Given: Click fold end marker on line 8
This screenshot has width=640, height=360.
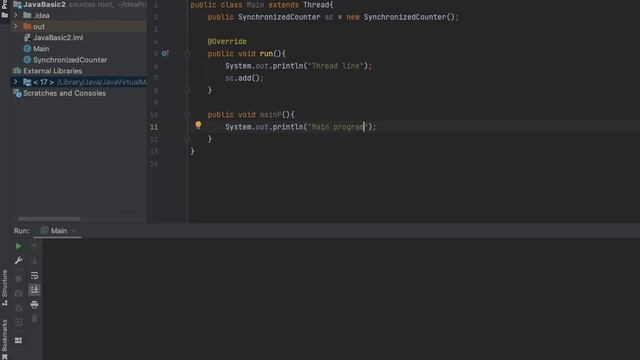Looking at the screenshot, I should tap(187, 90).
